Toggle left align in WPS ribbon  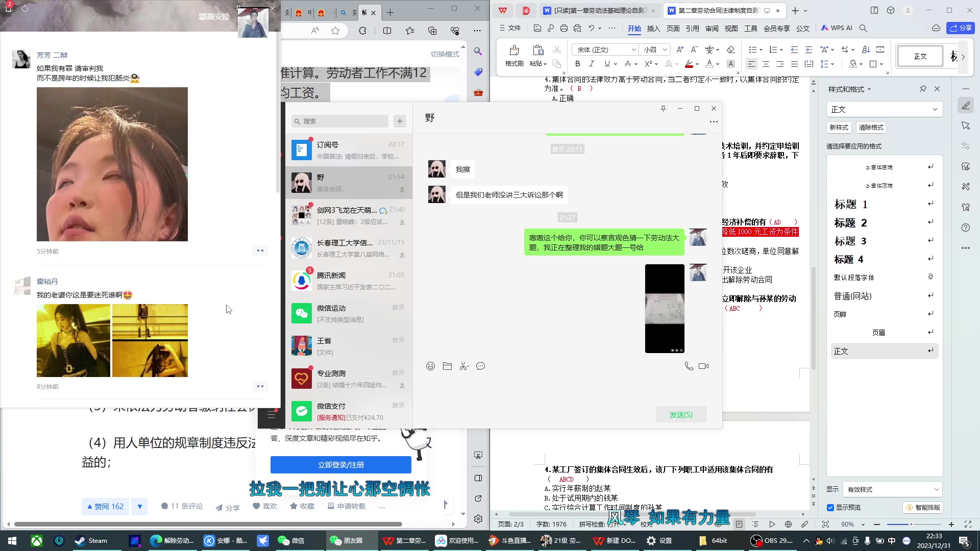(751, 64)
